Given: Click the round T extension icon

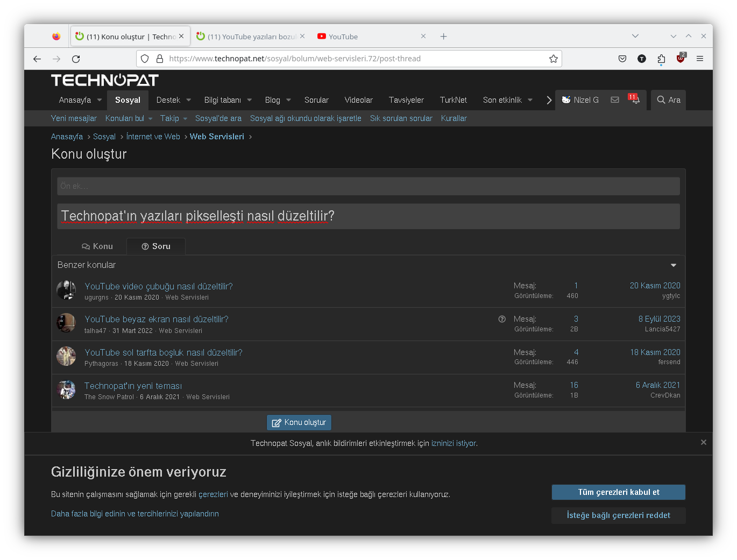Looking at the screenshot, I should click(642, 59).
